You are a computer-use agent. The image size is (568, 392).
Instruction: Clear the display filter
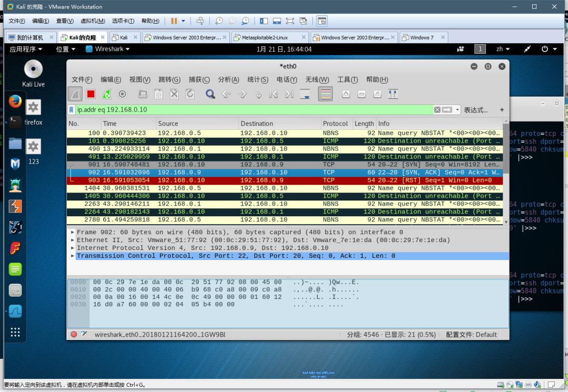click(437, 110)
